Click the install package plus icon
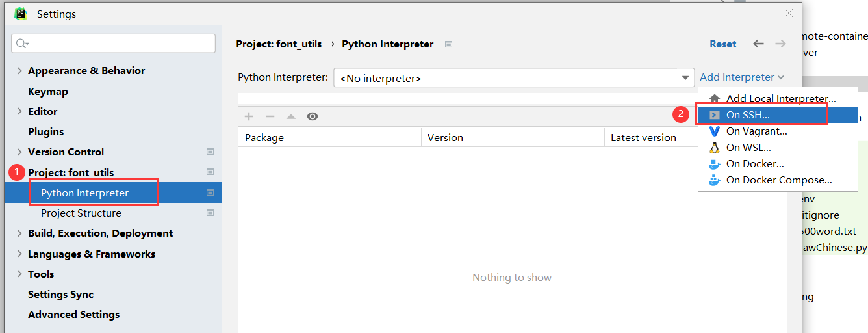The height and width of the screenshot is (333, 868). 249,116
